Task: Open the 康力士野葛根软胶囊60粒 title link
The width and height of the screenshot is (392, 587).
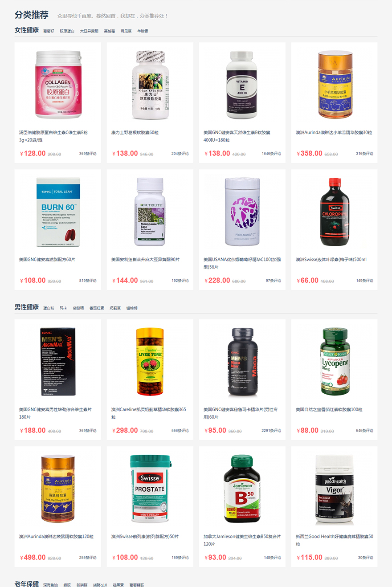Action: 135,133
